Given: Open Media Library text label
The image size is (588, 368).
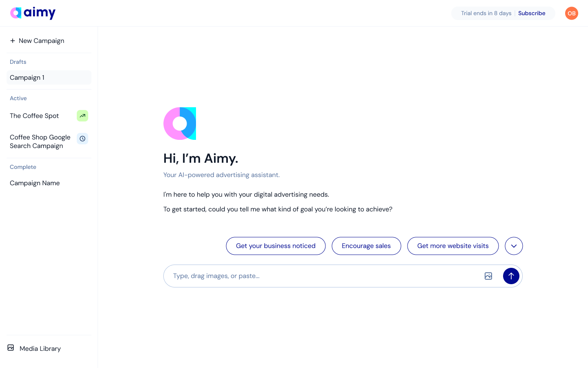Looking at the screenshot, I should click(40, 348).
